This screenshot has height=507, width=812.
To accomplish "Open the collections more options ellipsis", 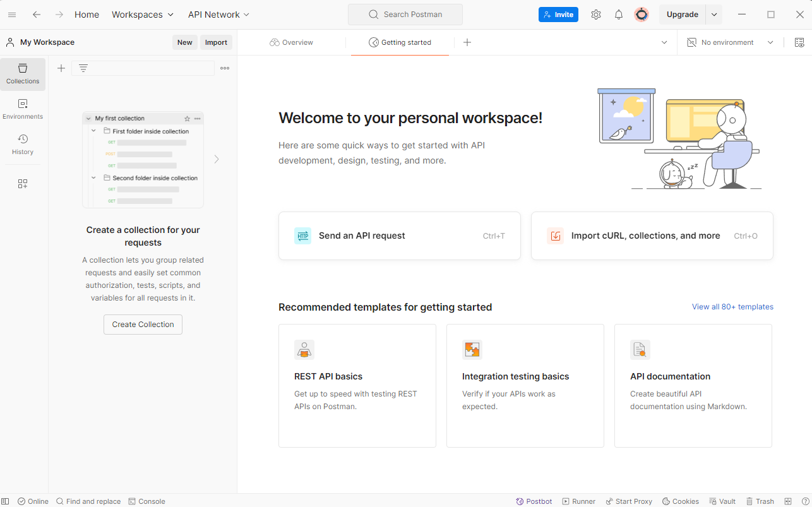I will pyautogui.click(x=225, y=68).
